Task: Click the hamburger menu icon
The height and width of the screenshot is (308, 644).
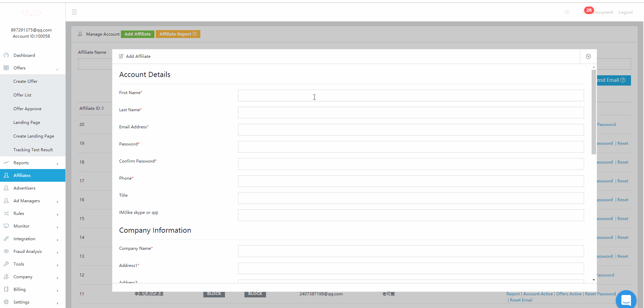Action: pos(74,12)
